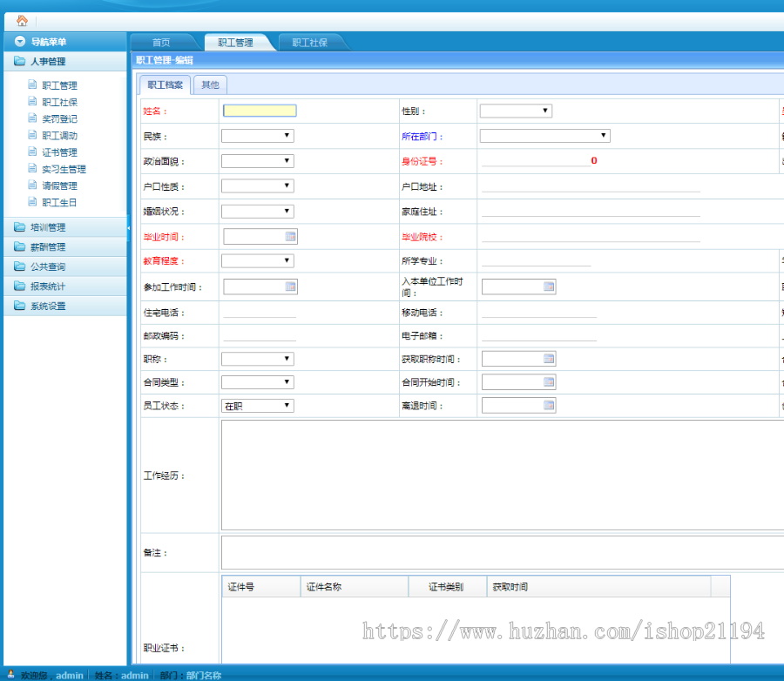Click the 薪酬管理 folder icon
This screenshot has width=784, height=681.
(19, 246)
